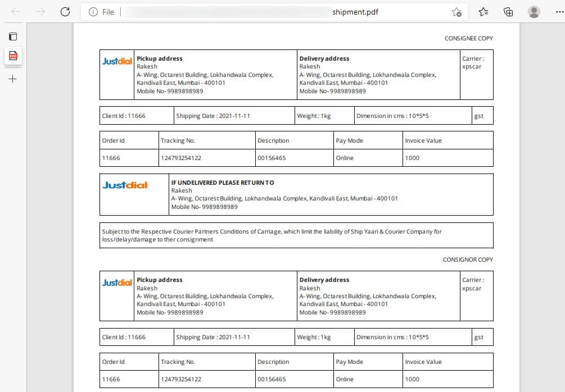This screenshot has width=565, height=392.
Task: Add this page to favorites star
Action: [x=456, y=12]
